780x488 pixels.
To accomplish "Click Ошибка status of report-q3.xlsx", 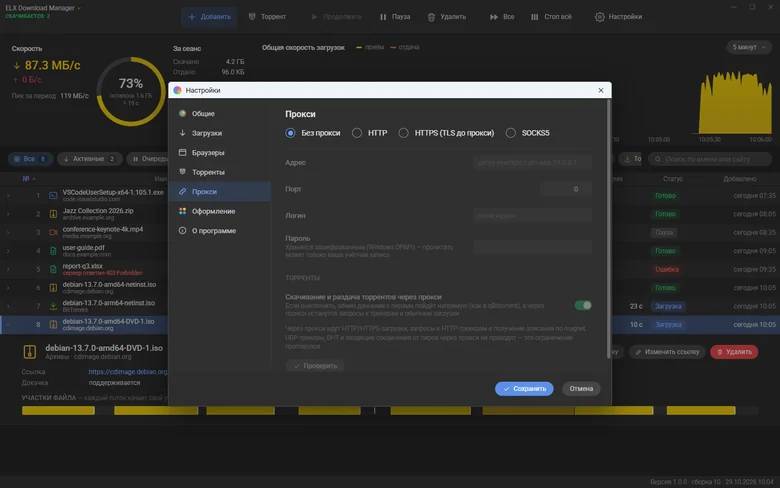I will pyautogui.click(x=667, y=269).
